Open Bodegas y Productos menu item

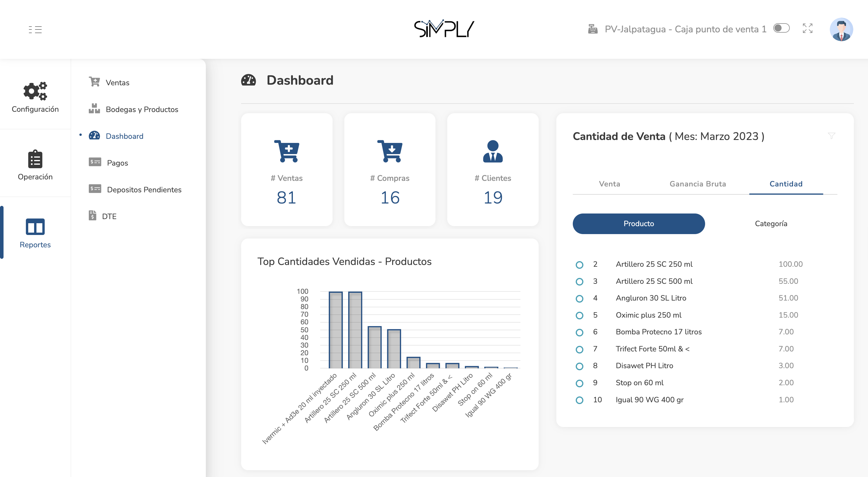click(141, 110)
